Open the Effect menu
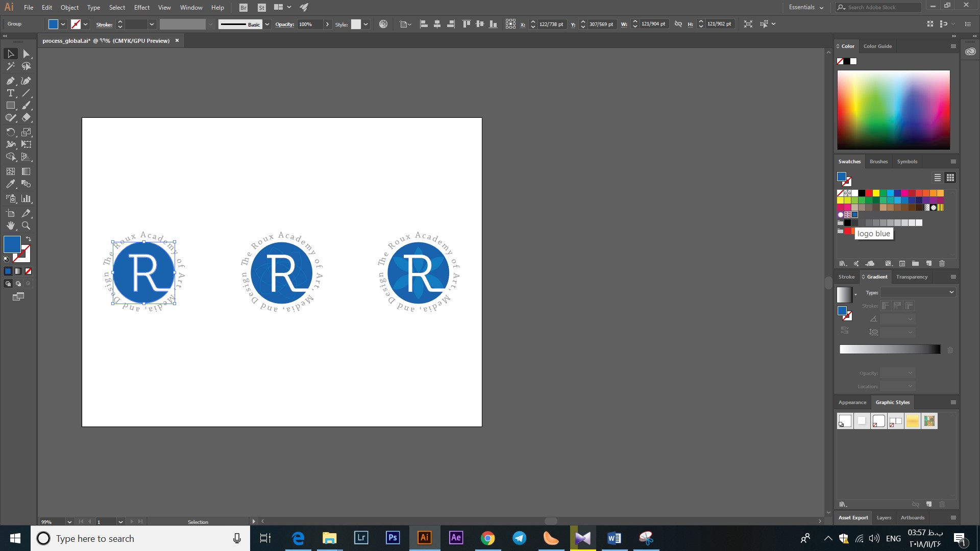 [x=142, y=8]
